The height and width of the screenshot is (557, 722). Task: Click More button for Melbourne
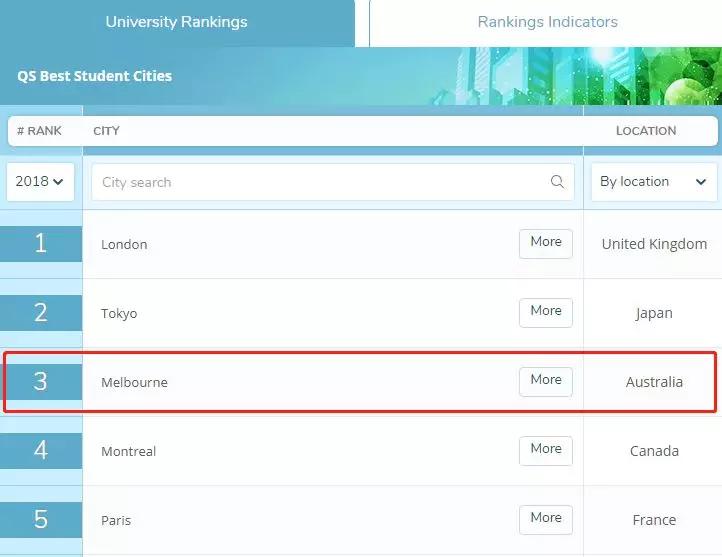coord(546,382)
